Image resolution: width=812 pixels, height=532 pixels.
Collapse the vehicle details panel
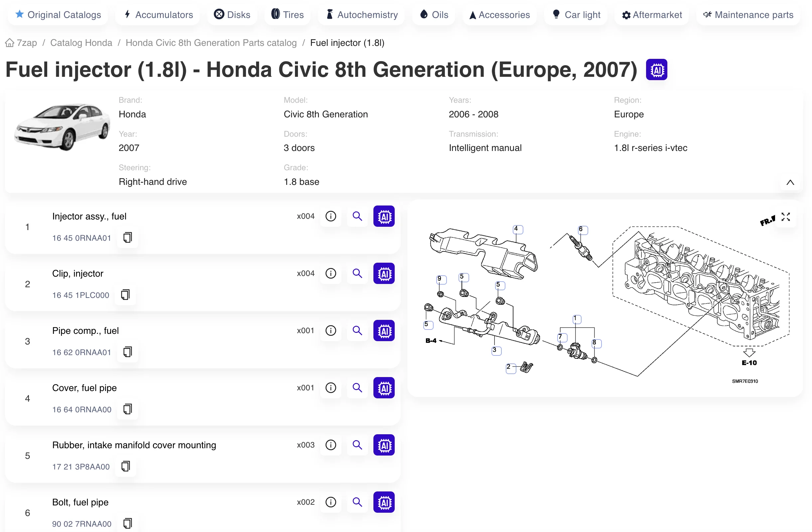(x=790, y=183)
